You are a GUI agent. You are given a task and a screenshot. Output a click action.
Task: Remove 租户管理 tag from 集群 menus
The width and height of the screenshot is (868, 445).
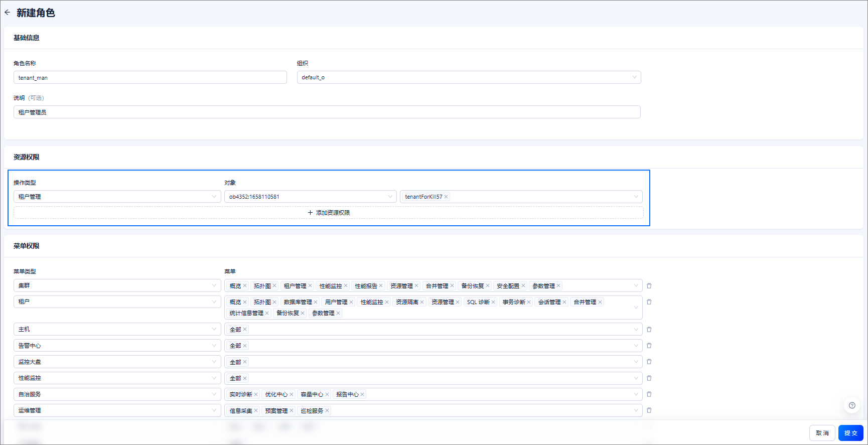coord(310,285)
